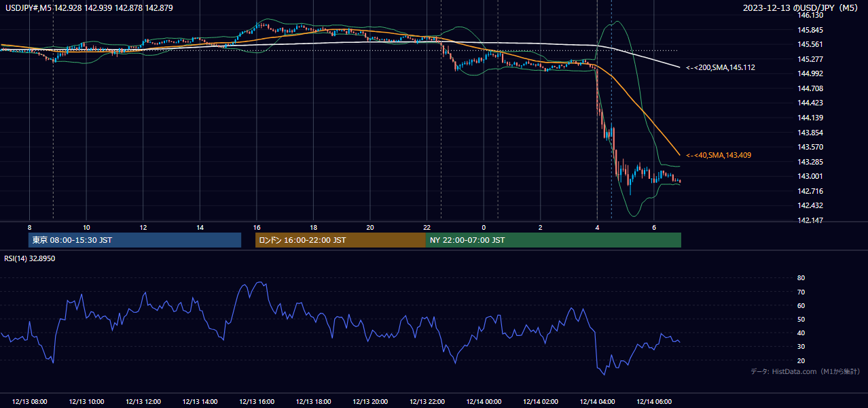Click the 12/13 18:00 time label
The width and height of the screenshot is (868, 408).
tap(313, 402)
